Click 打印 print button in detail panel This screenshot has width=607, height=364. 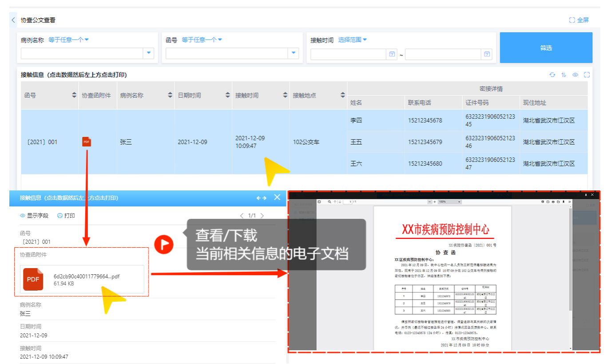pos(66,216)
